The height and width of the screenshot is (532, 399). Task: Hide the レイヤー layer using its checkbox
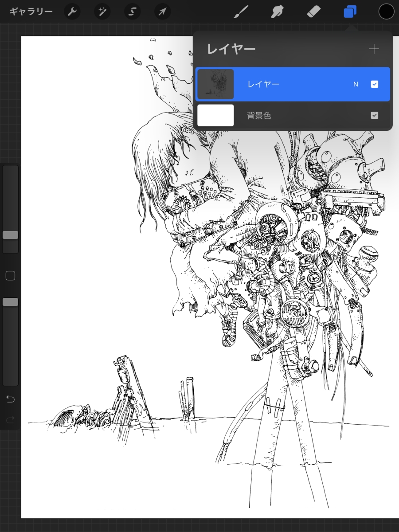[x=374, y=84]
